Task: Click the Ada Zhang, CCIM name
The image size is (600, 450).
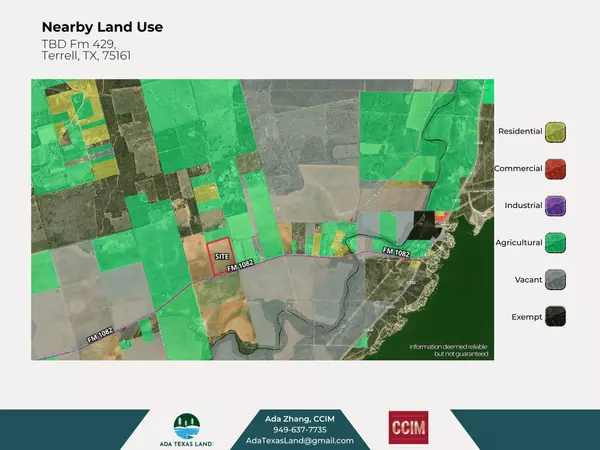Action: [x=287, y=417]
